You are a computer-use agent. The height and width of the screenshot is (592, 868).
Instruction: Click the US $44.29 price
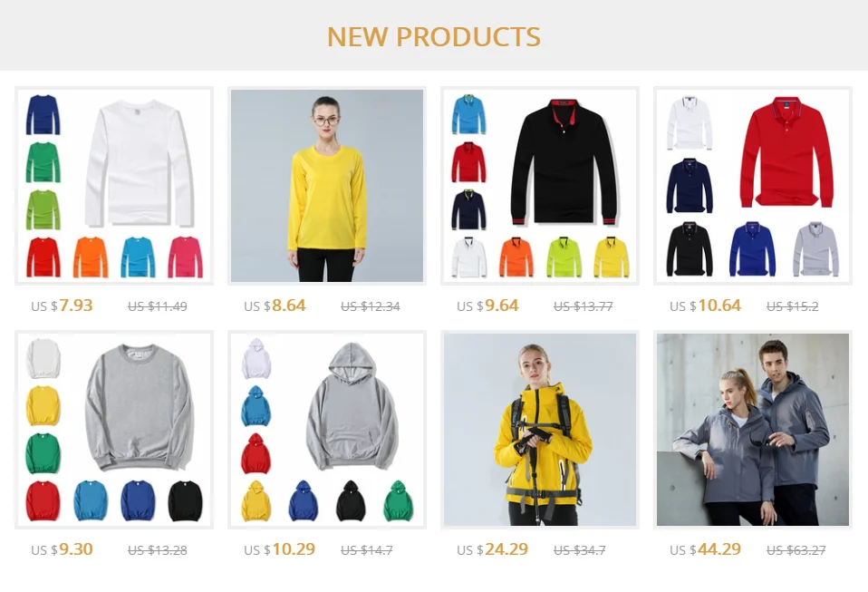[x=705, y=549]
